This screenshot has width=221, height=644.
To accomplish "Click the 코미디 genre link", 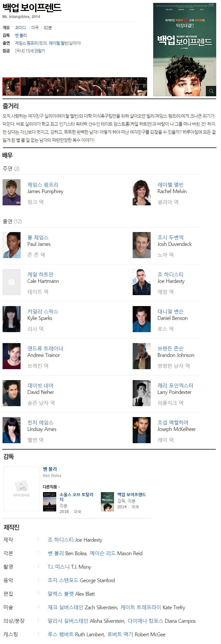I will [x=21, y=28].
